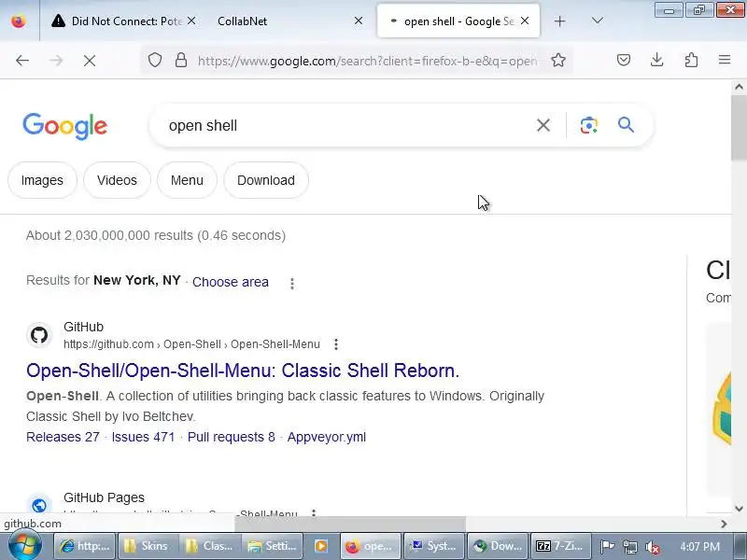Screen dimensions: 747x560
Task: Close the open shell Google tab
Action: [x=525, y=21]
